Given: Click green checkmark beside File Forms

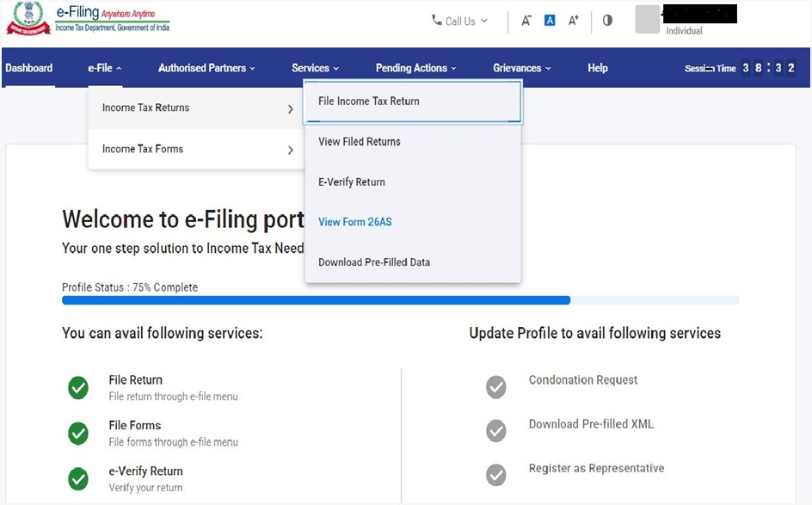Looking at the screenshot, I should point(78,433).
